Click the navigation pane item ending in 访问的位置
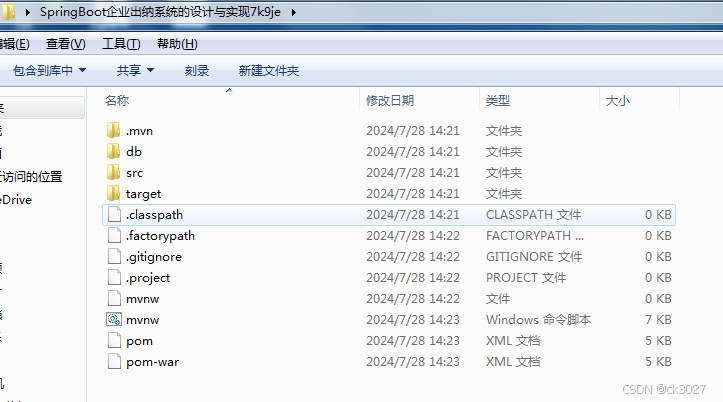The image size is (723, 402). [x=31, y=177]
